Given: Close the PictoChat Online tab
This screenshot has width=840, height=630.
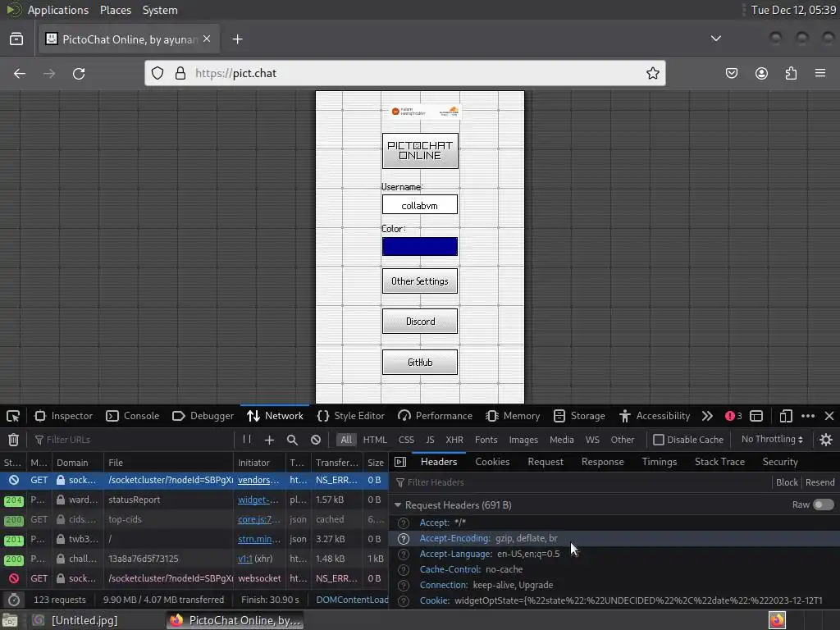Looking at the screenshot, I should 207,39.
